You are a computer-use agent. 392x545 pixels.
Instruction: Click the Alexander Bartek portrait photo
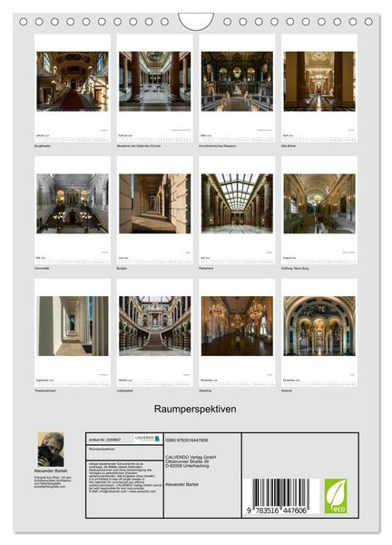[51, 449]
